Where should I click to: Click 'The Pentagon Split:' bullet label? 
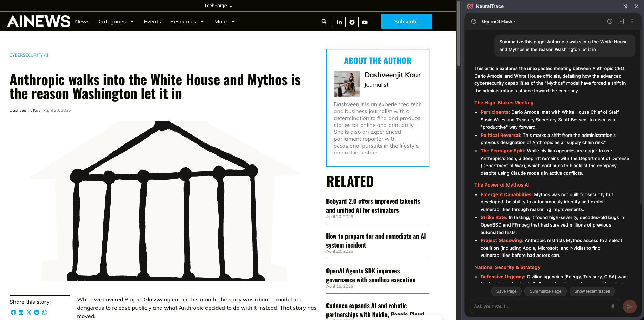tap(503, 151)
